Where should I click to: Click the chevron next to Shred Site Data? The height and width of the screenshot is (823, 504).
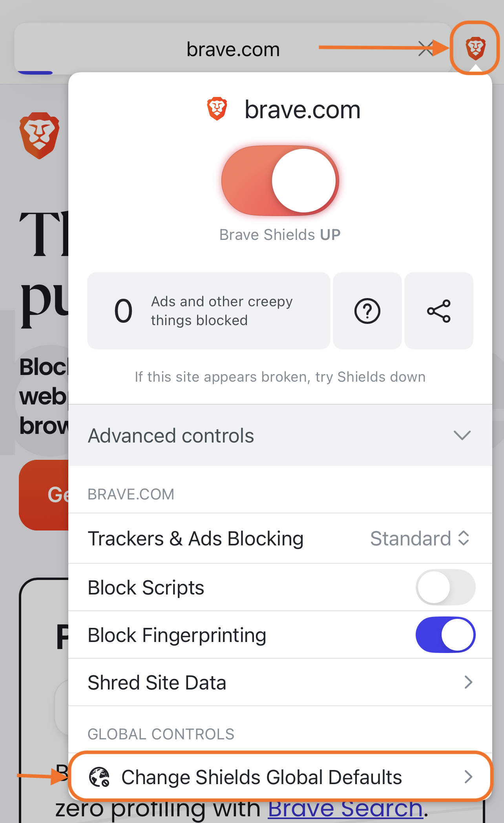point(468,682)
